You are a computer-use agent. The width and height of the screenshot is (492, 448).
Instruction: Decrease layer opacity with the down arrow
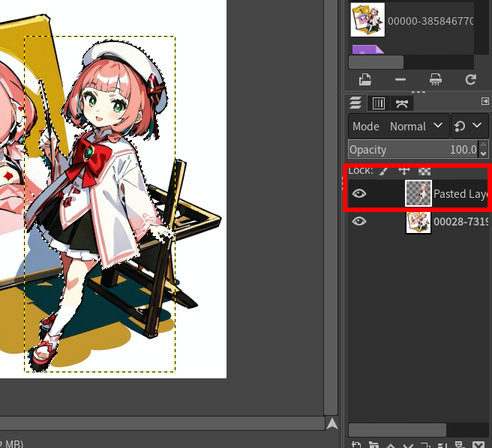(483, 154)
